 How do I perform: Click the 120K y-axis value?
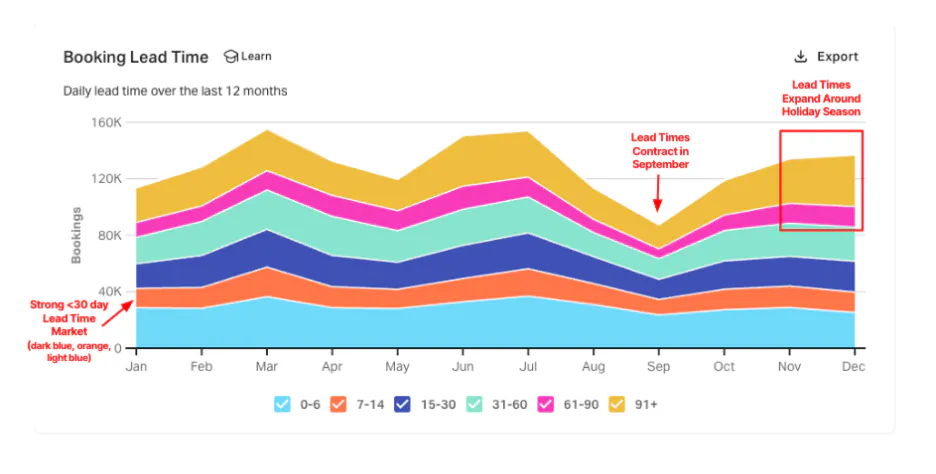tap(106, 178)
